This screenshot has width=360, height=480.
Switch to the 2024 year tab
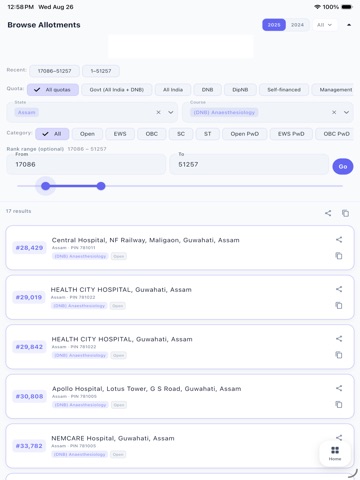(297, 25)
